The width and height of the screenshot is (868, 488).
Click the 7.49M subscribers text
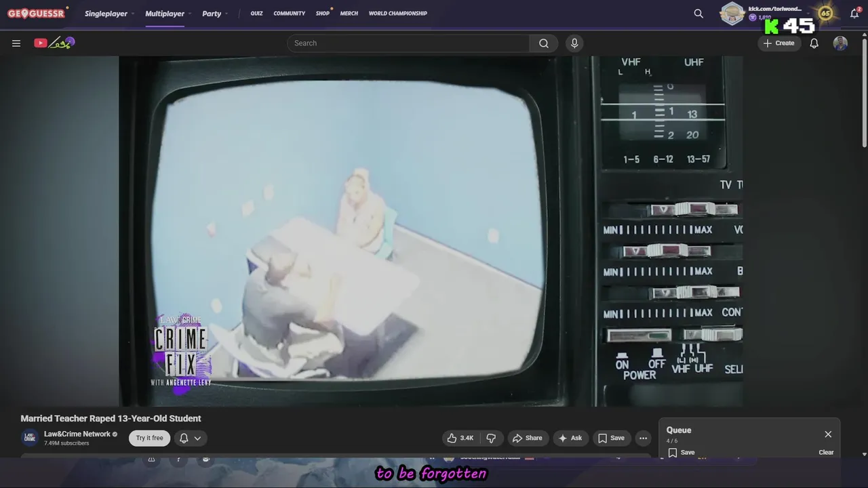(66, 443)
